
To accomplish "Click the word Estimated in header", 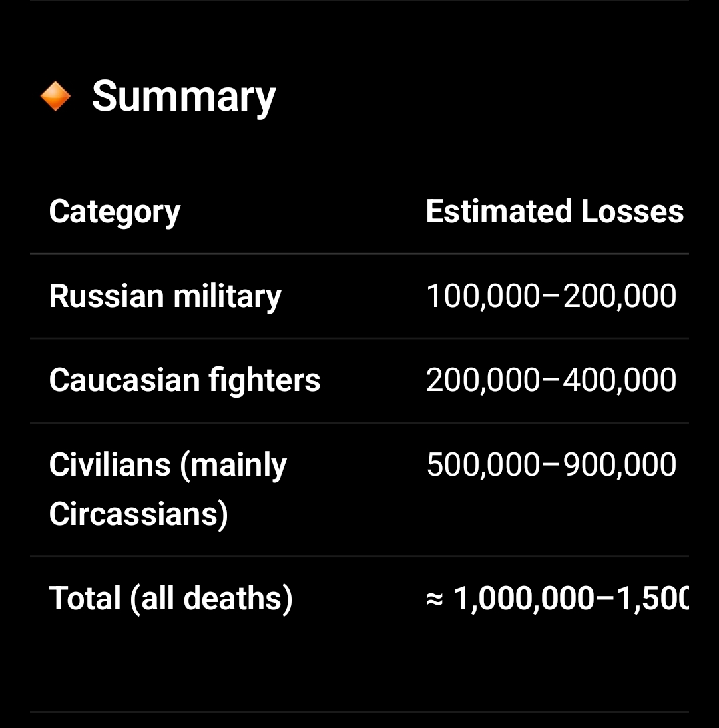I will click(499, 211).
